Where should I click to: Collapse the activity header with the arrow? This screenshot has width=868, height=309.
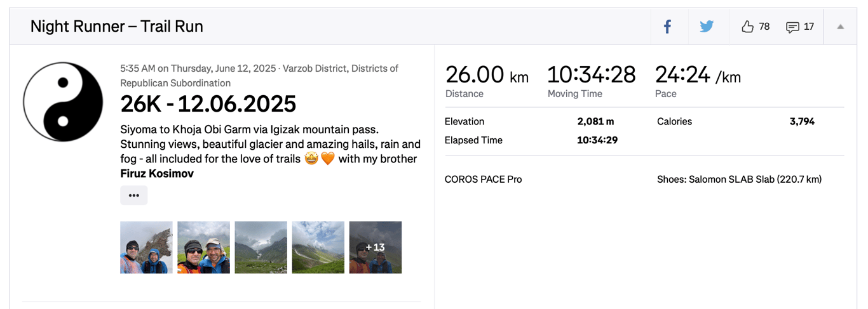(840, 27)
